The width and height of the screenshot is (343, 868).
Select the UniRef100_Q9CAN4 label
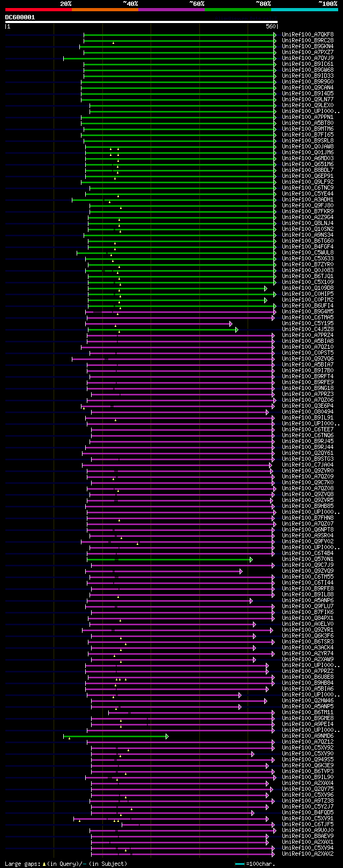[x=308, y=87]
